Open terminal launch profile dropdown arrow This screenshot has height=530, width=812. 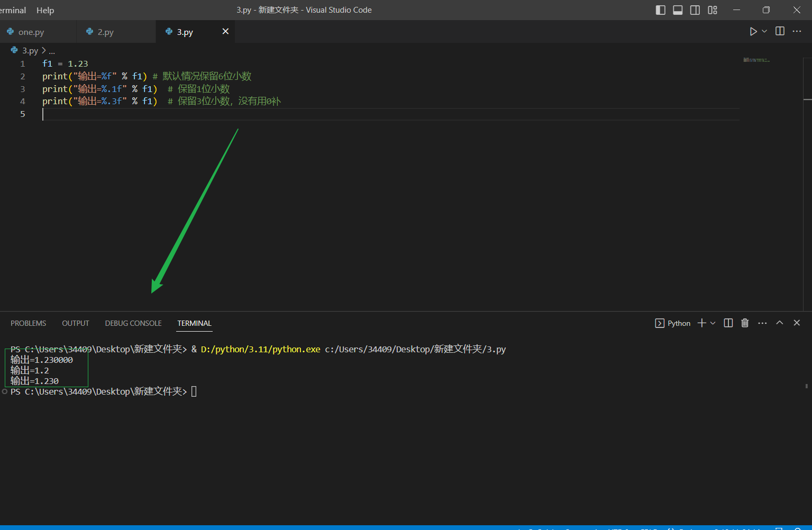[713, 323]
